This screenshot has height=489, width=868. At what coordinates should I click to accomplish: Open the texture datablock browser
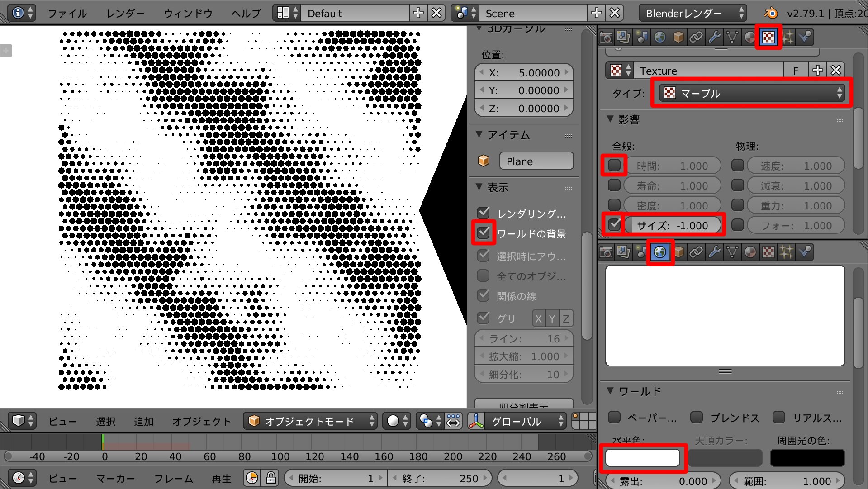[x=620, y=70]
